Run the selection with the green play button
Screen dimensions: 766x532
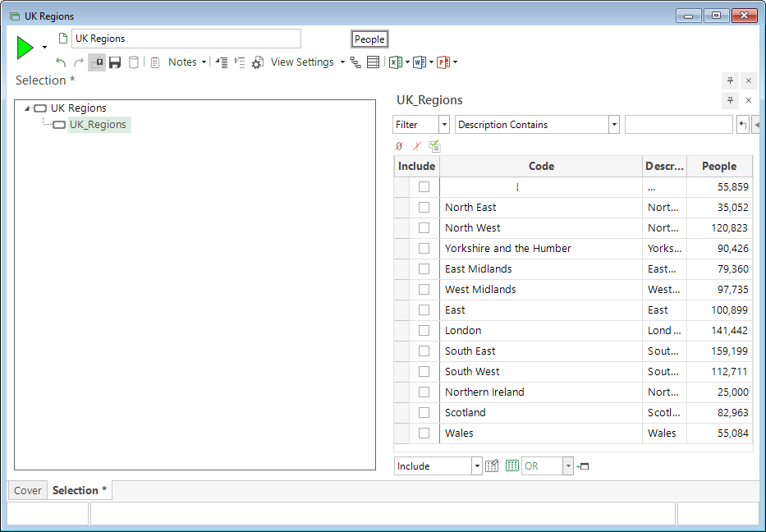(25, 48)
